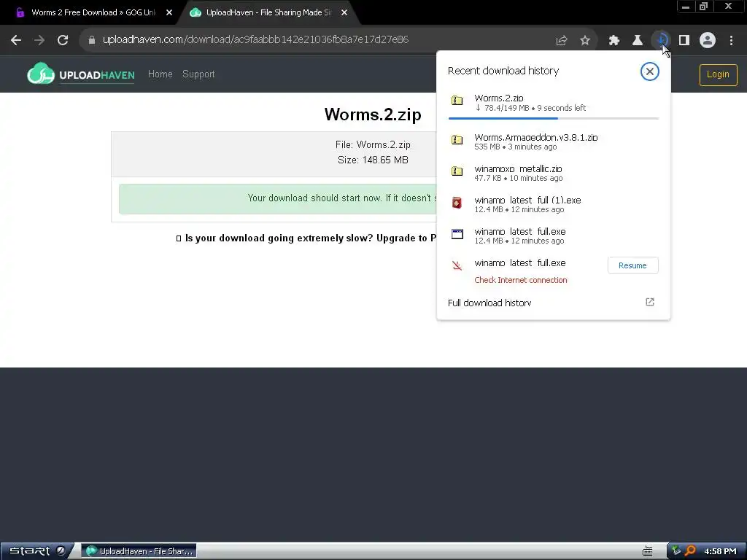This screenshot has height=560, width=747.
Task: Click Worms.Armageddon zip file icon
Action: point(457,140)
